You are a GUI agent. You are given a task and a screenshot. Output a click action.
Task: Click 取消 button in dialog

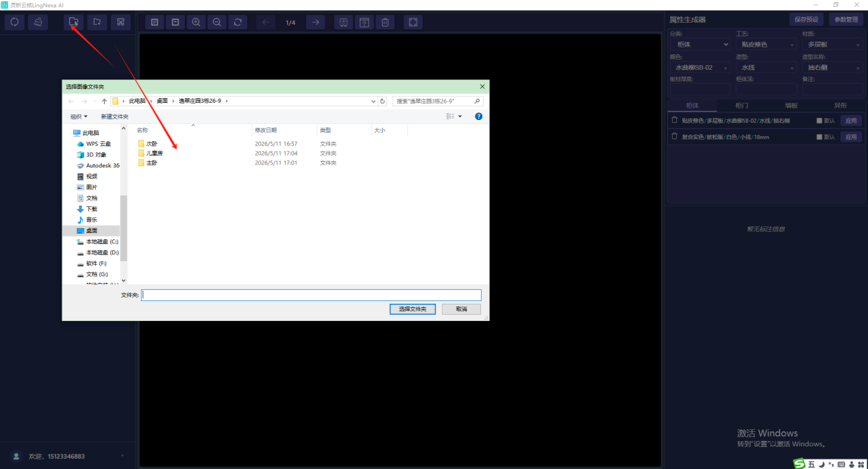coord(461,309)
